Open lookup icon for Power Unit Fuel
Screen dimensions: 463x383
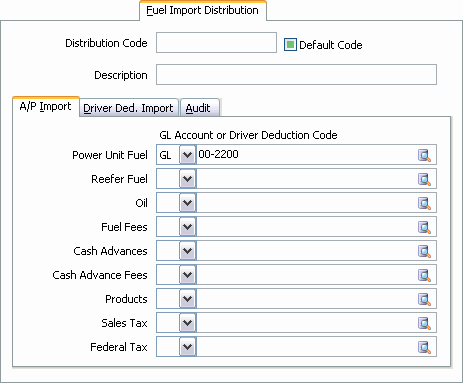[x=424, y=155]
